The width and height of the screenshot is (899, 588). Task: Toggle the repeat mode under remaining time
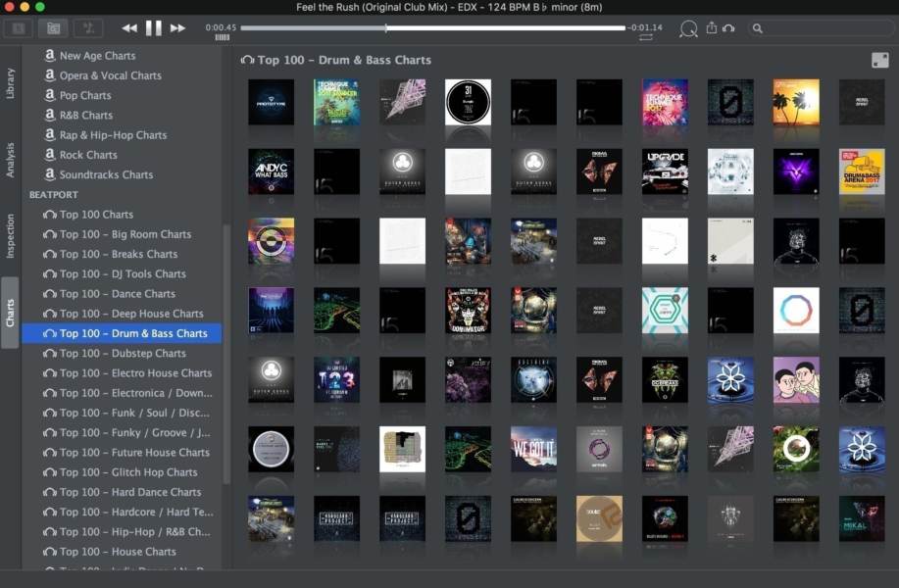pos(646,38)
